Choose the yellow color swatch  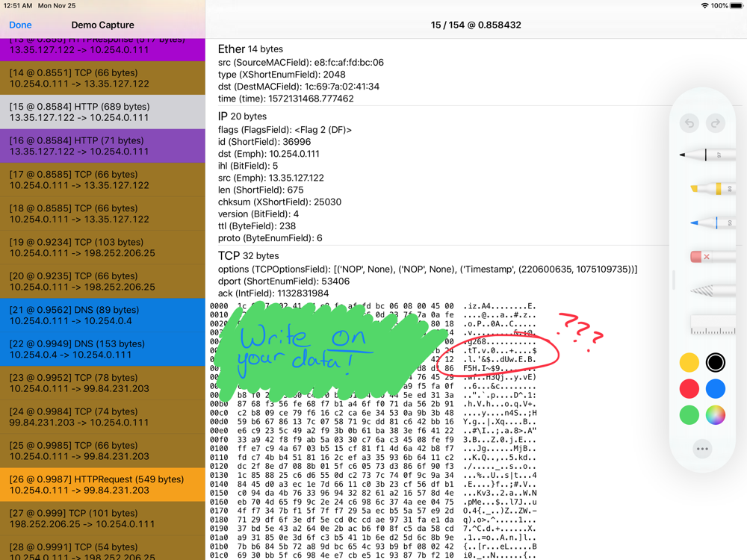(x=689, y=362)
